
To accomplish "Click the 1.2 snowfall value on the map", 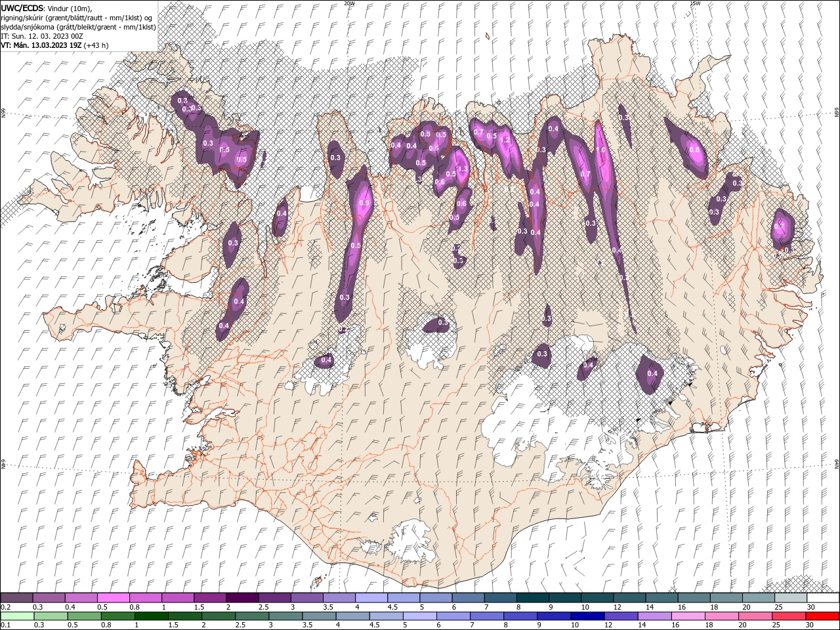I will click(505, 140).
